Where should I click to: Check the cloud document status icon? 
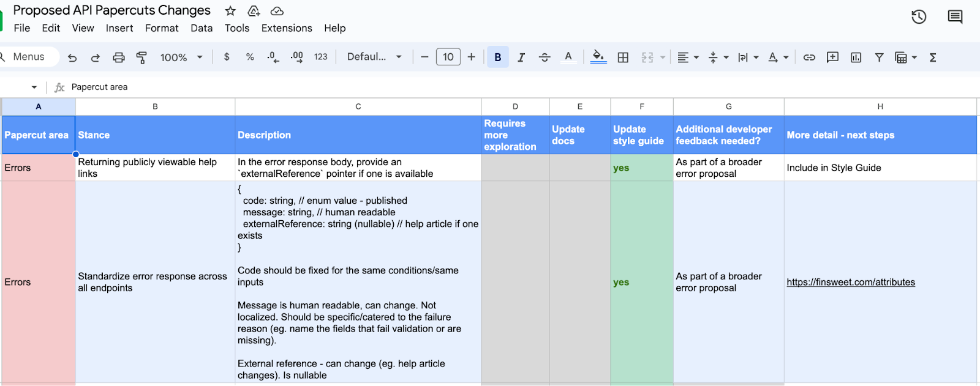tap(277, 11)
